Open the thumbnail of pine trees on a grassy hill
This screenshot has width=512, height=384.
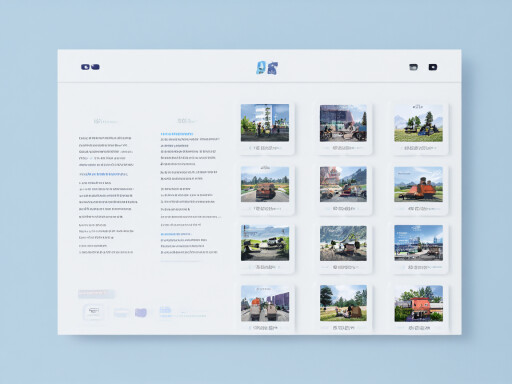419,123
